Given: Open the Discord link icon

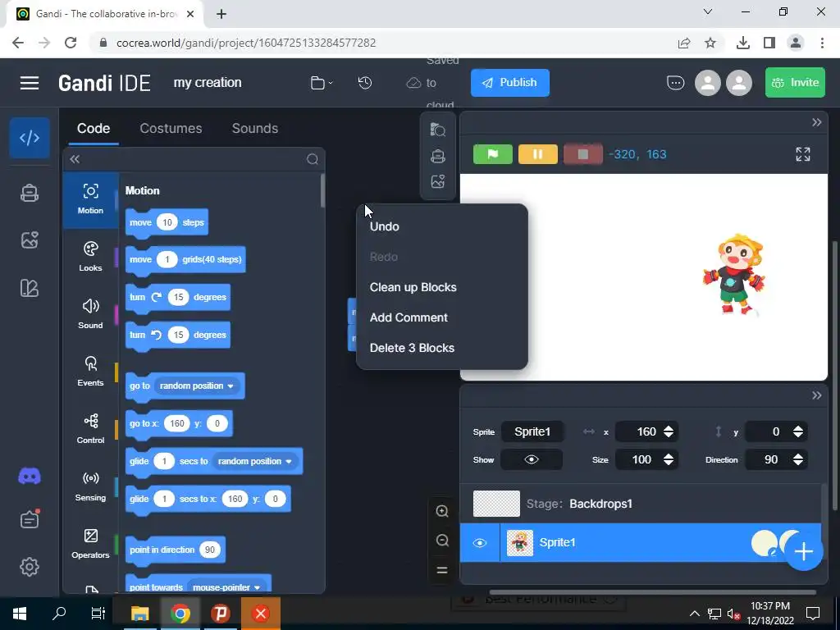Looking at the screenshot, I should pos(30,477).
